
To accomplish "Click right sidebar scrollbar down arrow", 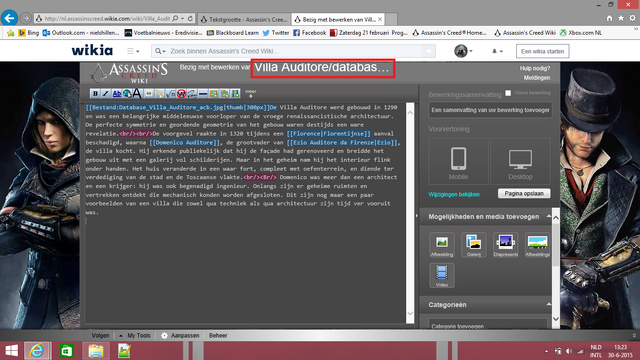I will [556, 319].
